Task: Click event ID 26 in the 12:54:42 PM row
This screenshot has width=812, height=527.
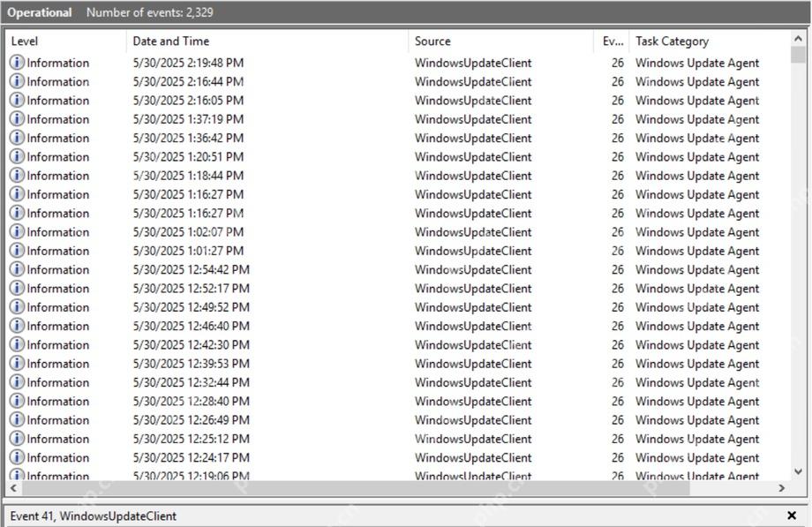Action: tap(617, 269)
